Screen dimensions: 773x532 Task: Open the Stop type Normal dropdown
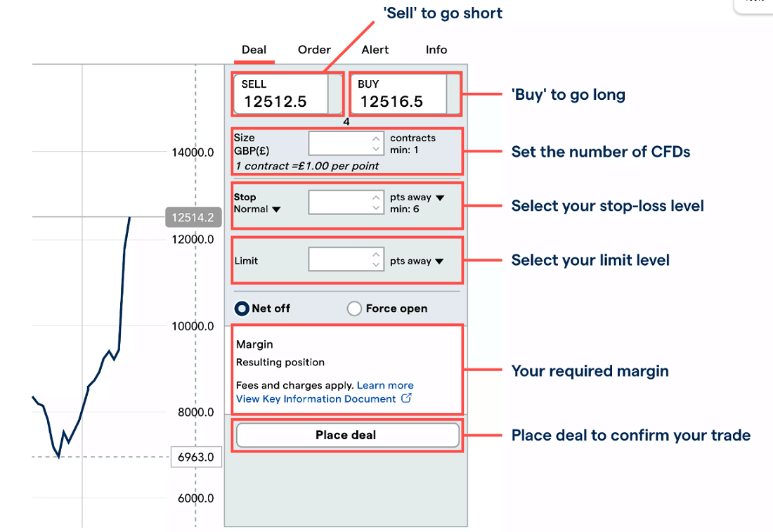(x=256, y=209)
